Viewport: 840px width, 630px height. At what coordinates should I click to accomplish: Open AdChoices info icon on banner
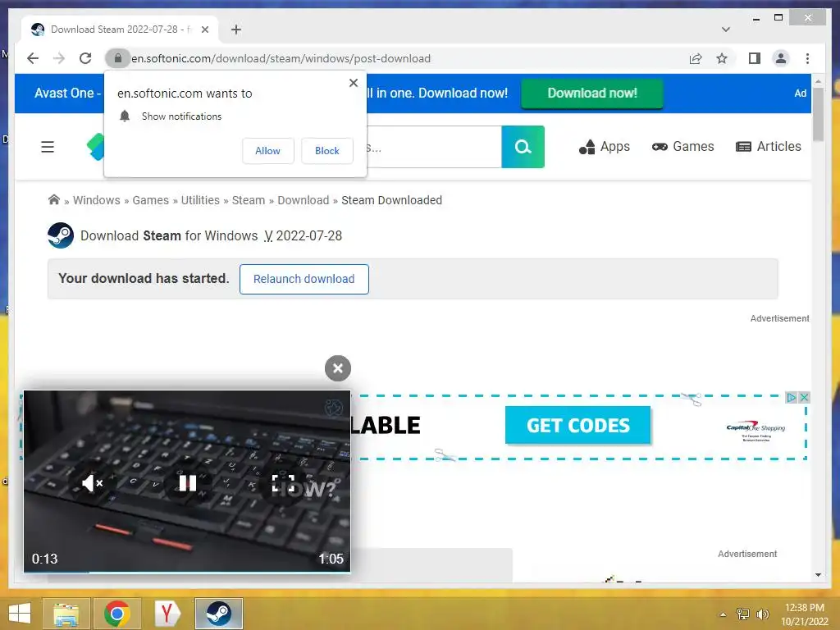pos(792,398)
